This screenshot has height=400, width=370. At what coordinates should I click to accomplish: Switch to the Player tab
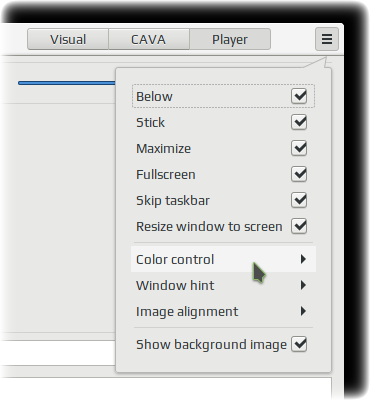point(230,39)
